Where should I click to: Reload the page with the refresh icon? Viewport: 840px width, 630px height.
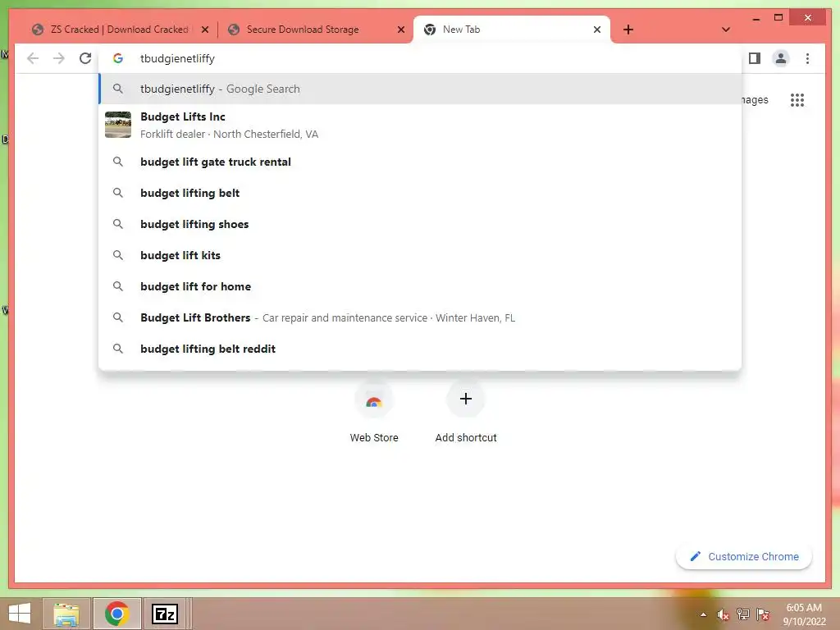point(85,58)
